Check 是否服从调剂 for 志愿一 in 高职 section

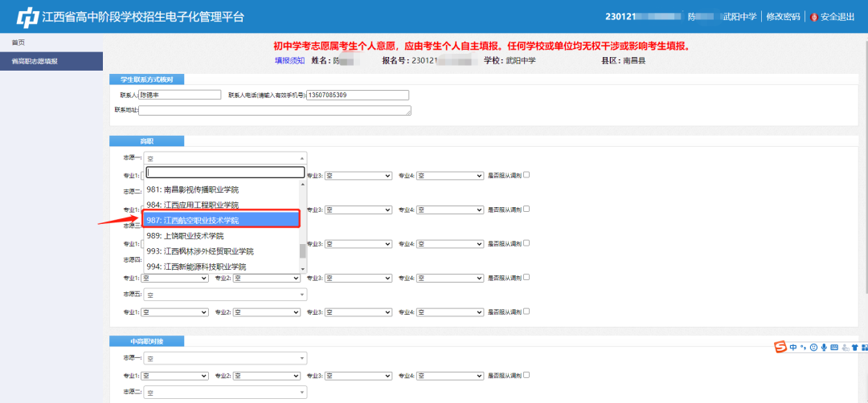pyautogui.click(x=526, y=175)
